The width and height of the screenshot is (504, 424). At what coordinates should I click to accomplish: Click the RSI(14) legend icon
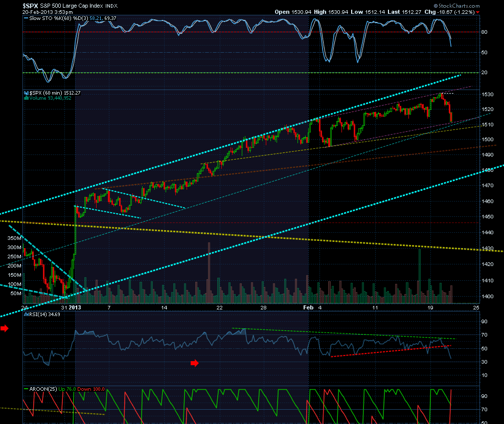click(27, 315)
